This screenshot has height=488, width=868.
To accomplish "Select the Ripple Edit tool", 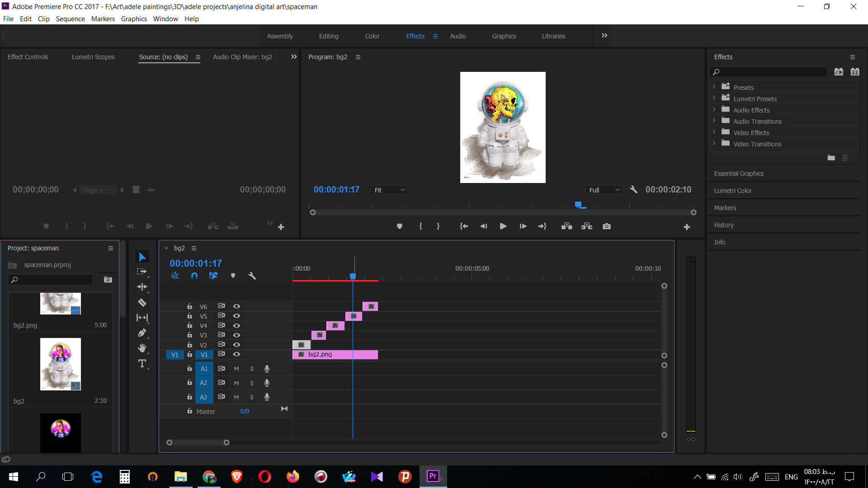I will (142, 287).
